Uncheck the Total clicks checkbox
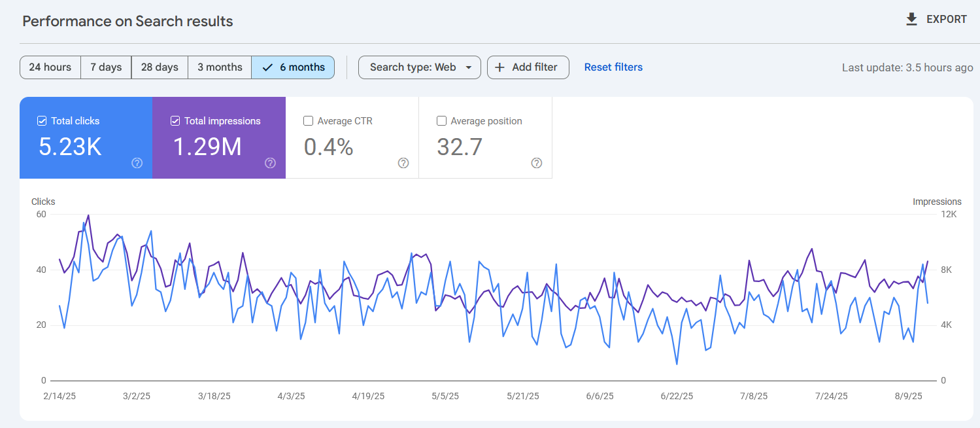This screenshot has height=428, width=980. click(42, 121)
